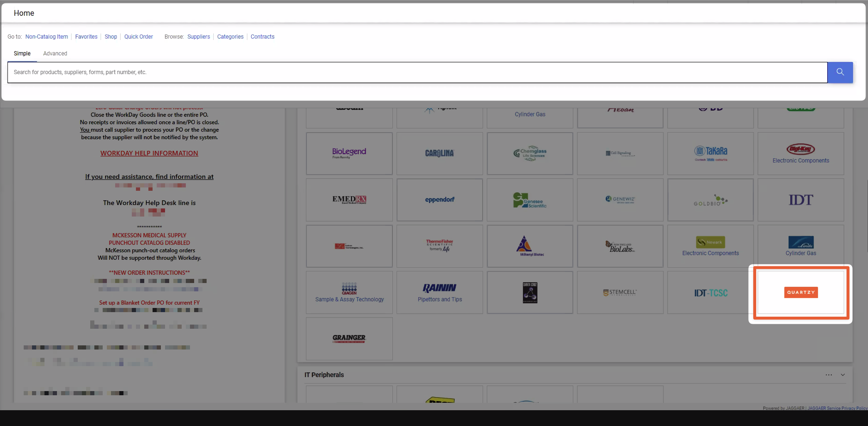868x426 pixels.
Task: Click the blue search magnifier button
Action: click(x=840, y=72)
